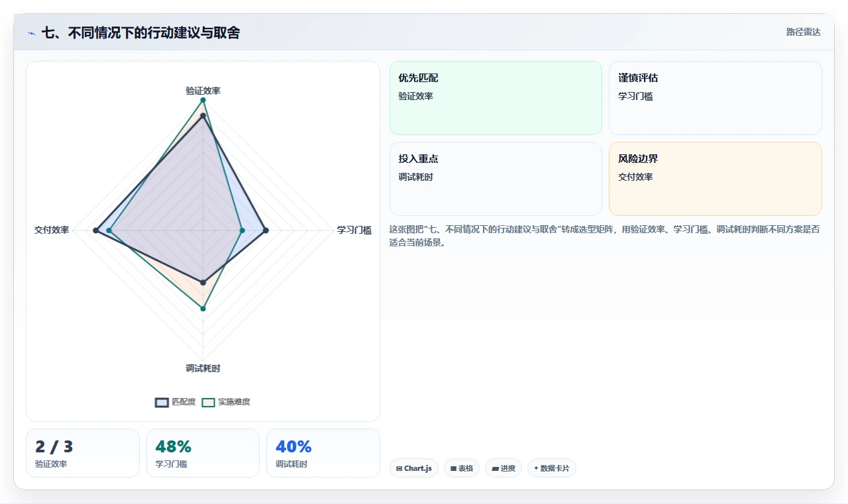Click the green 实施难度 point on the 调试耗时 axis
Viewport: 848px width, 504px height.
pyautogui.click(x=203, y=309)
